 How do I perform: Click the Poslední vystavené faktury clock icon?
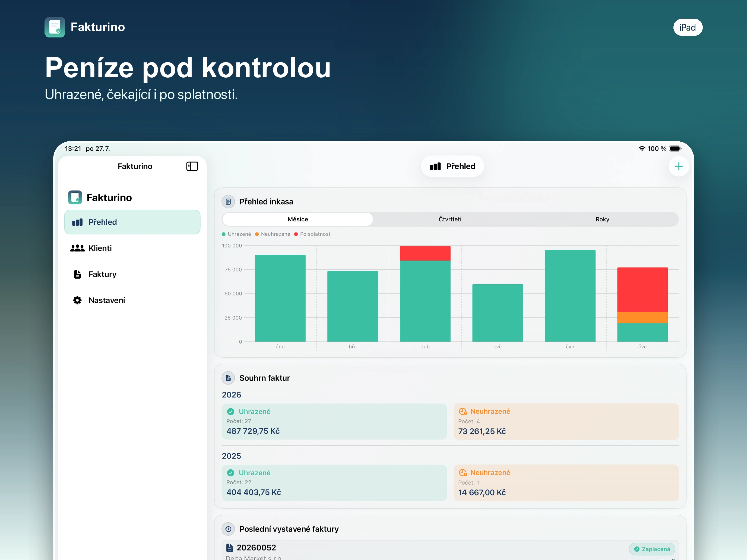(228, 529)
